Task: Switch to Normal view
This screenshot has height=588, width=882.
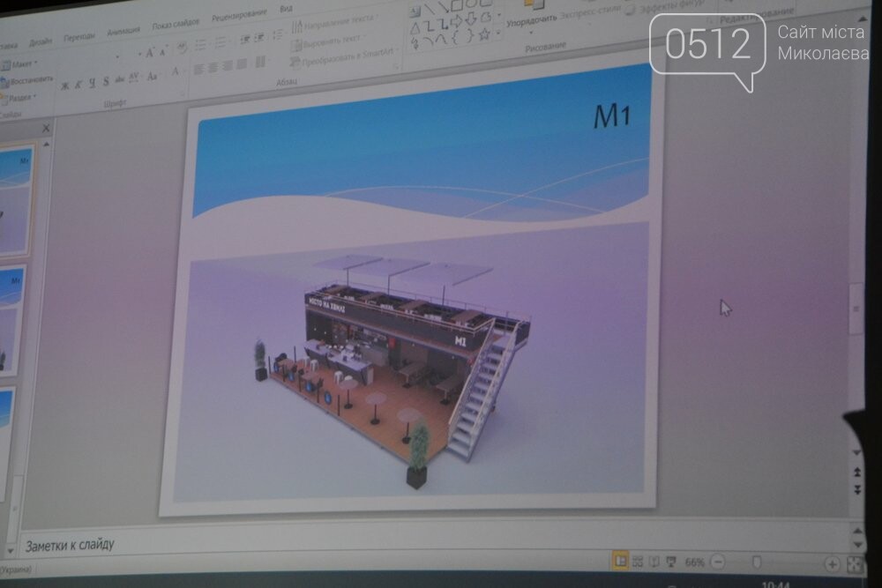Action: click(620, 561)
